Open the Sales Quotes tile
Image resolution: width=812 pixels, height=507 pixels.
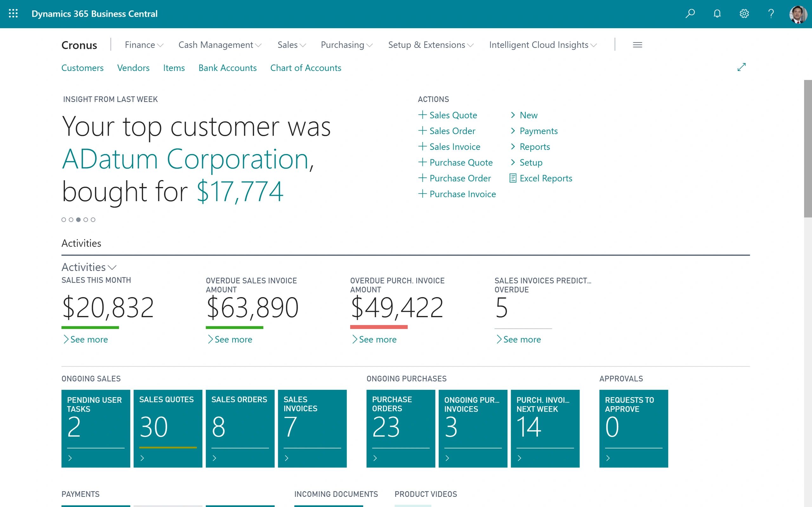[168, 428]
